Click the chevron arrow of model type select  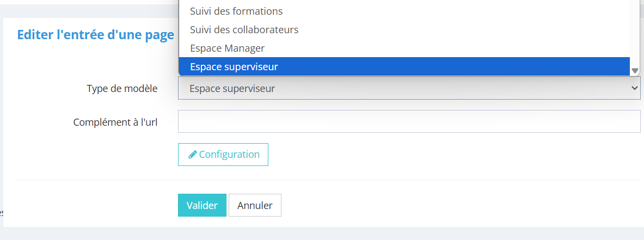(634, 88)
